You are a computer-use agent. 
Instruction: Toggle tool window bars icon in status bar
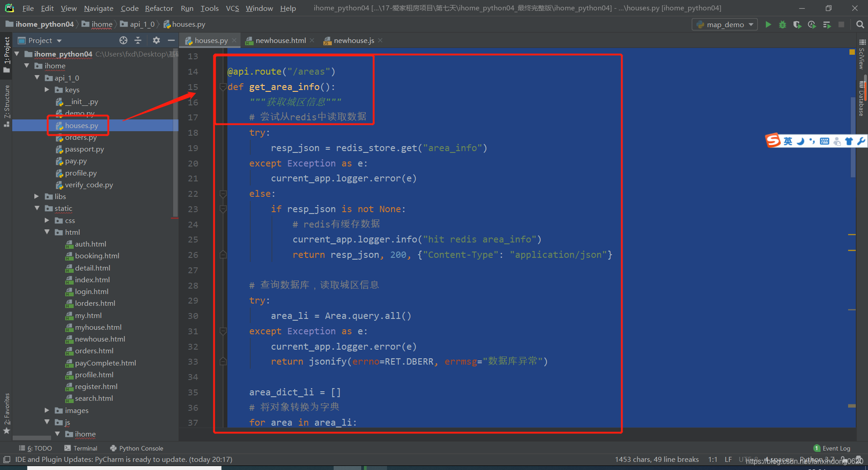tap(6, 460)
